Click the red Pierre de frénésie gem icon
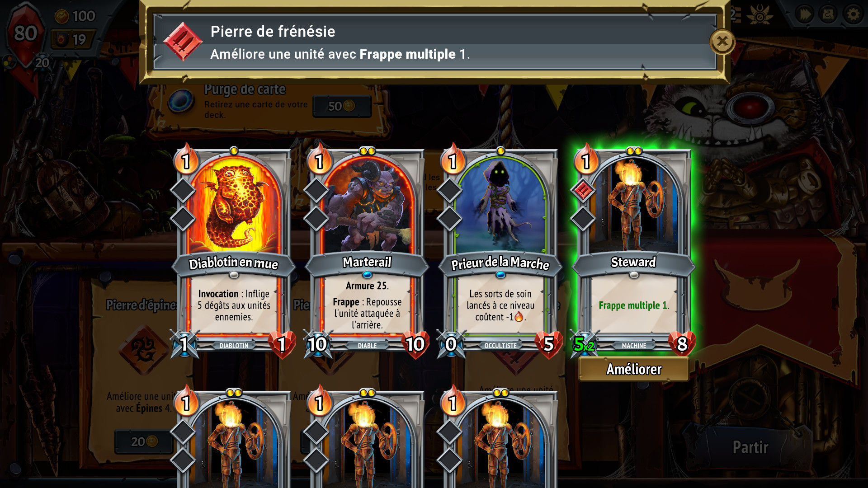Screen dimensions: 868x488 pos(183,42)
